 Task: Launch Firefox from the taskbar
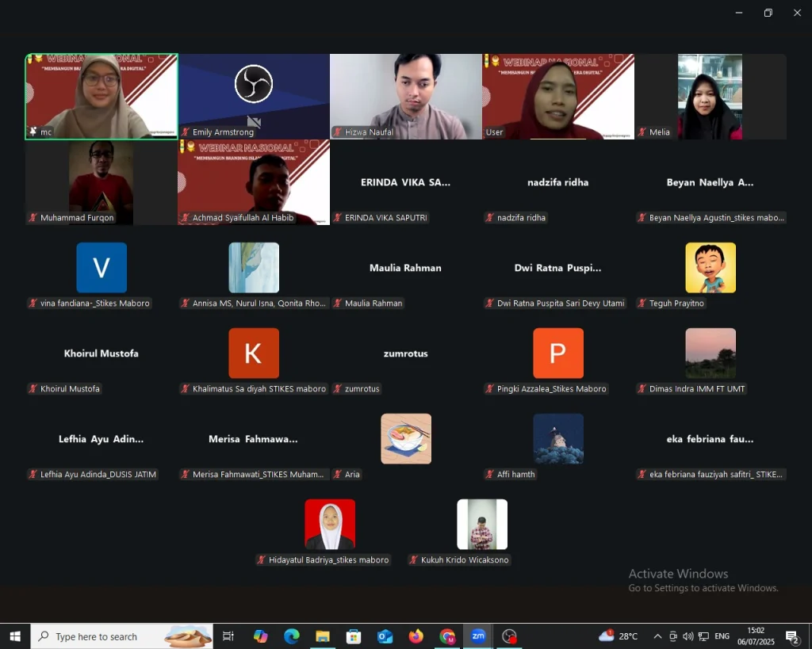pos(416,636)
